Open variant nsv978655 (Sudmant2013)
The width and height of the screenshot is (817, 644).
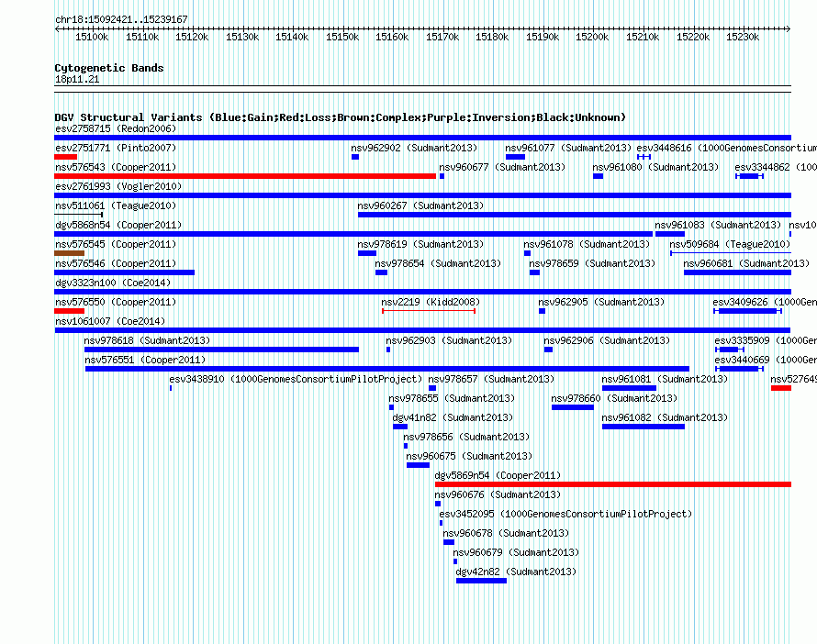pos(452,398)
